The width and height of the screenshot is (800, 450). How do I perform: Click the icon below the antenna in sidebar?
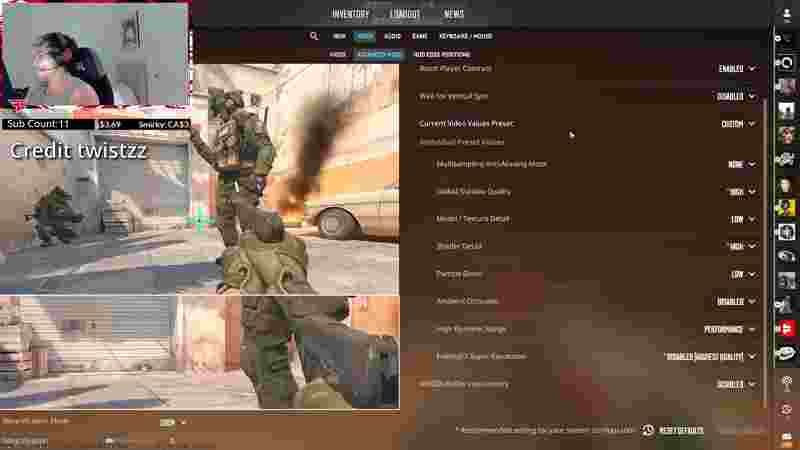click(x=787, y=410)
